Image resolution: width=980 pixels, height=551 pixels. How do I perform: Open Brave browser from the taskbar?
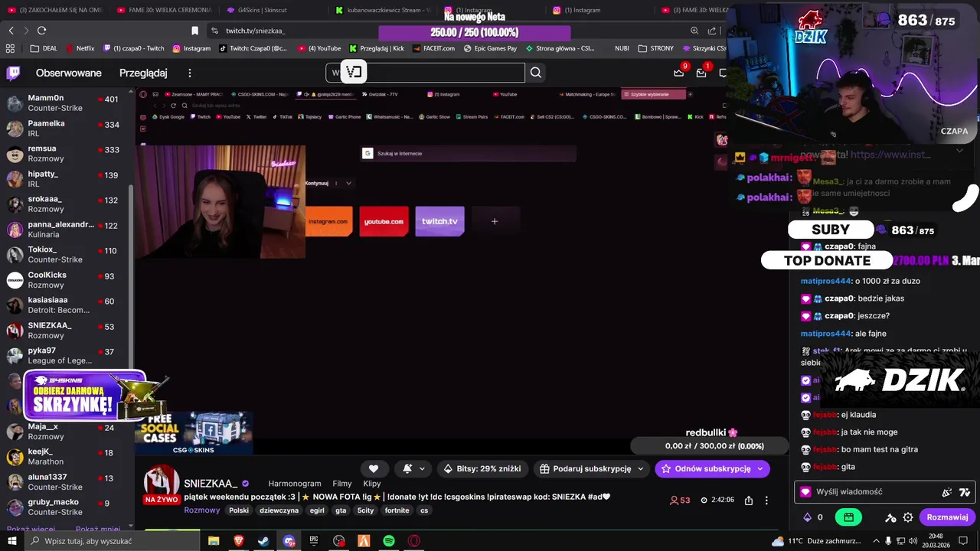pyautogui.click(x=239, y=541)
